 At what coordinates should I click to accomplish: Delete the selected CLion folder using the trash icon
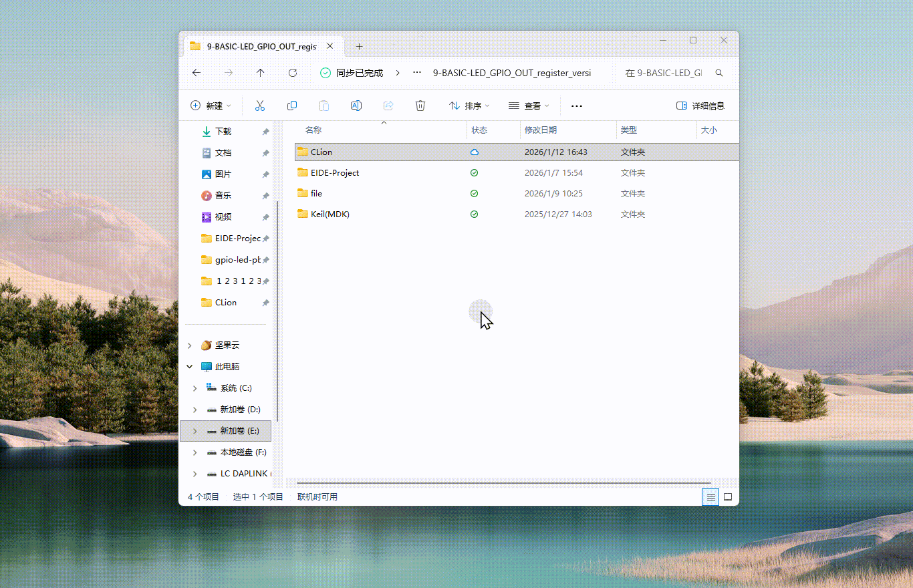pos(420,106)
